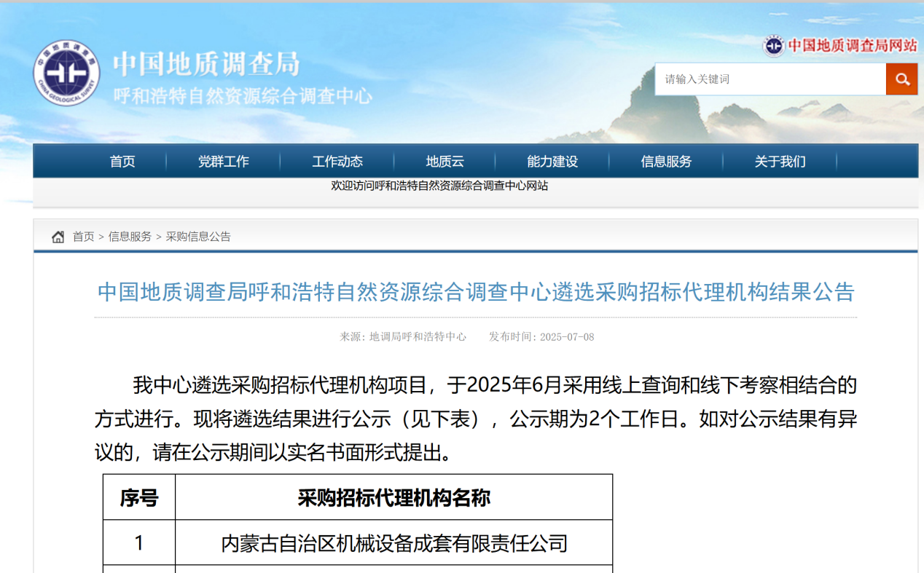Focus the 请输入关键词 search field
The height and width of the screenshot is (573, 924).
770,79
